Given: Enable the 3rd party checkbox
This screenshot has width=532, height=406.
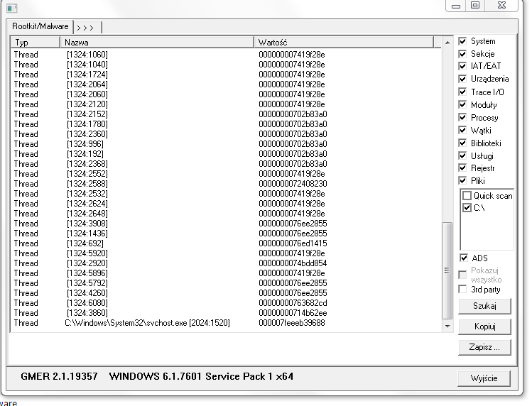Looking at the screenshot, I should (x=464, y=289).
